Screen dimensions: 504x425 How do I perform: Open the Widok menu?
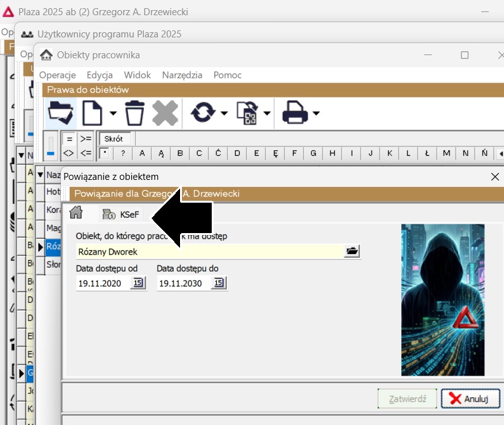(137, 75)
